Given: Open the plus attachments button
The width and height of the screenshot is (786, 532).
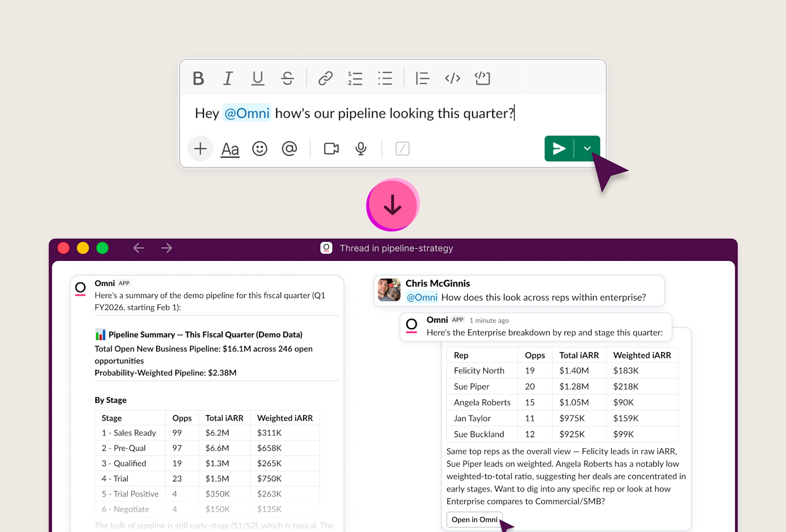Looking at the screenshot, I should click(x=200, y=148).
